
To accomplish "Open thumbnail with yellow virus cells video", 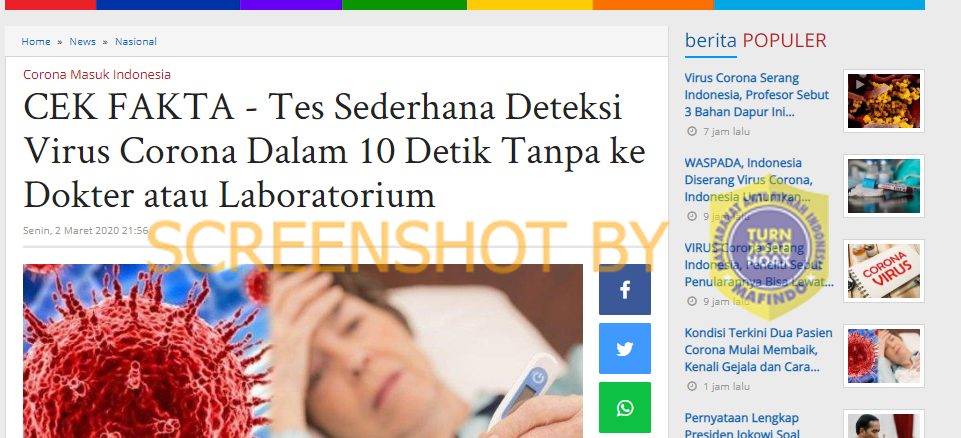I will pos(884,101).
